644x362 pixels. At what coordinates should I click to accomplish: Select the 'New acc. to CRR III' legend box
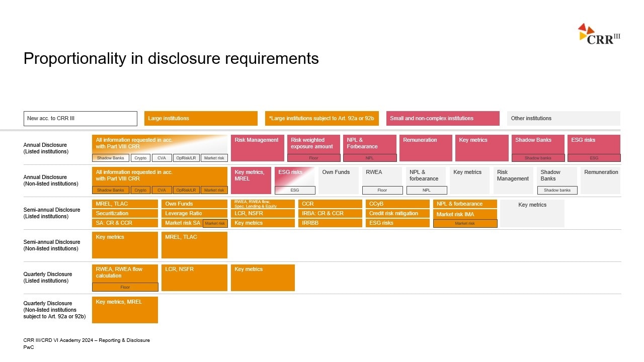tap(80, 119)
